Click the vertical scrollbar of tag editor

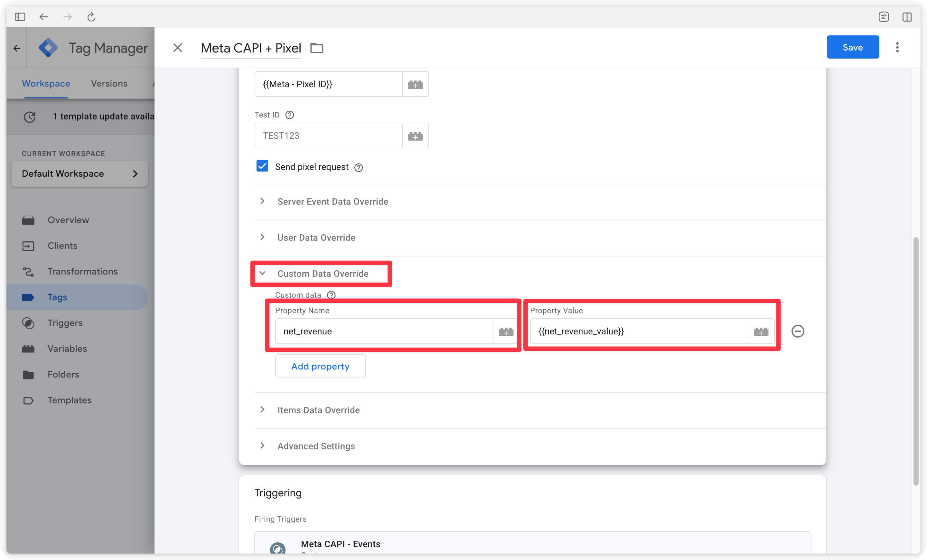916,361
